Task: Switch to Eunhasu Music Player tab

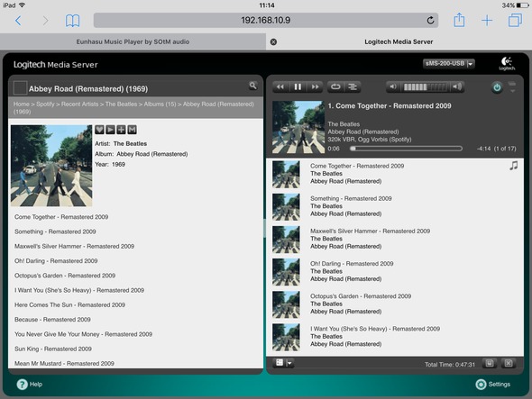Action: [133, 41]
